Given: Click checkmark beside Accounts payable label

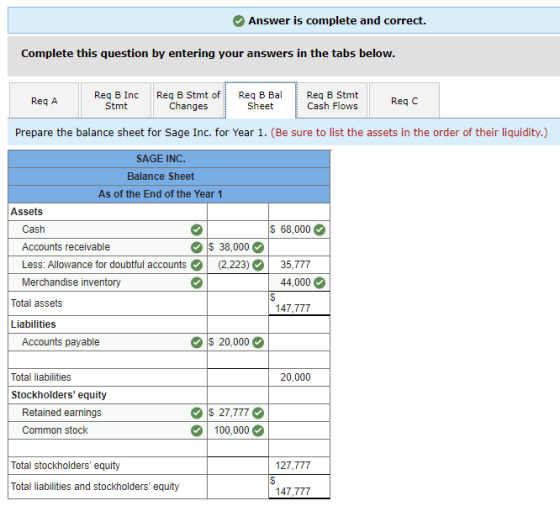Looking at the screenshot, I should point(196,342).
